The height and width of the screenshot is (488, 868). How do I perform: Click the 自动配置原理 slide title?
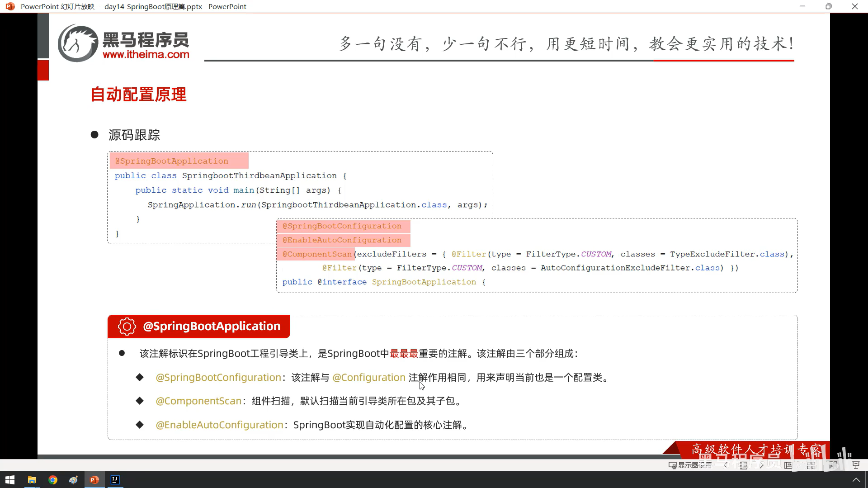pos(138,95)
